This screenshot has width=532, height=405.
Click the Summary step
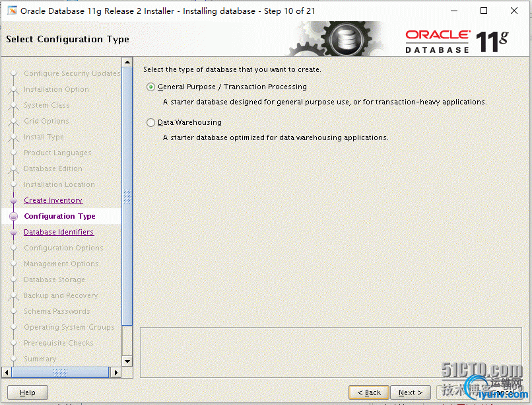tap(40, 359)
